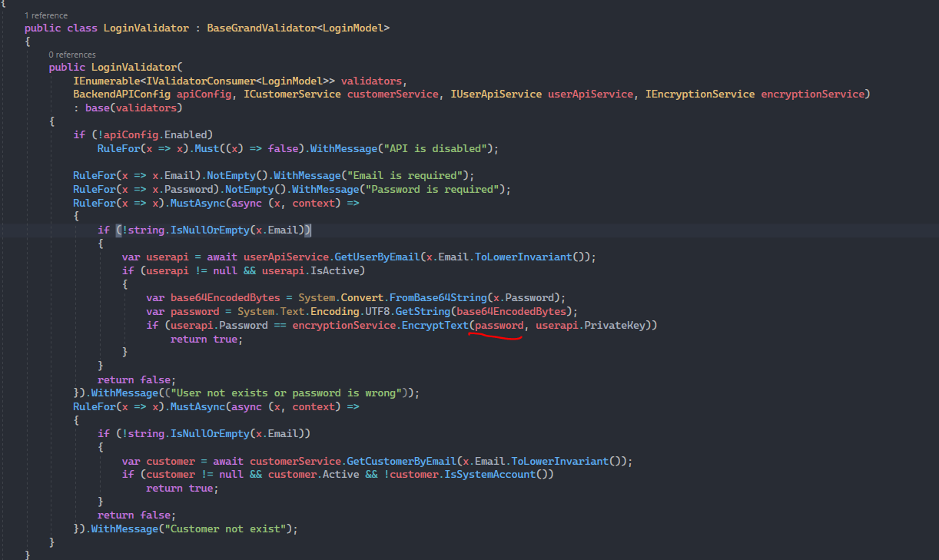Image resolution: width=939 pixels, height=560 pixels.
Task: Click Convert in System.Convert
Action: point(362,297)
